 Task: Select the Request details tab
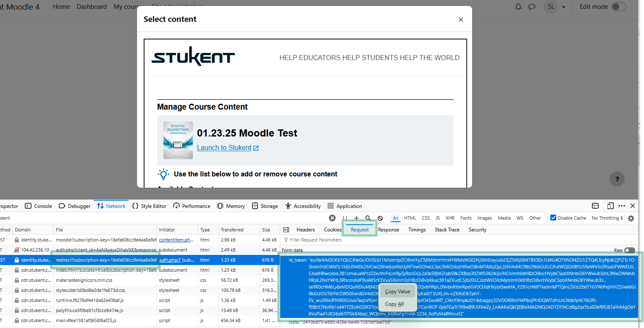[x=360, y=230]
